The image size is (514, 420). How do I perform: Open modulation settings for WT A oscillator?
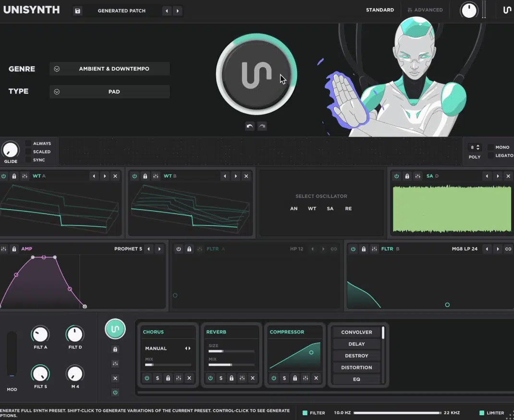(x=24, y=176)
